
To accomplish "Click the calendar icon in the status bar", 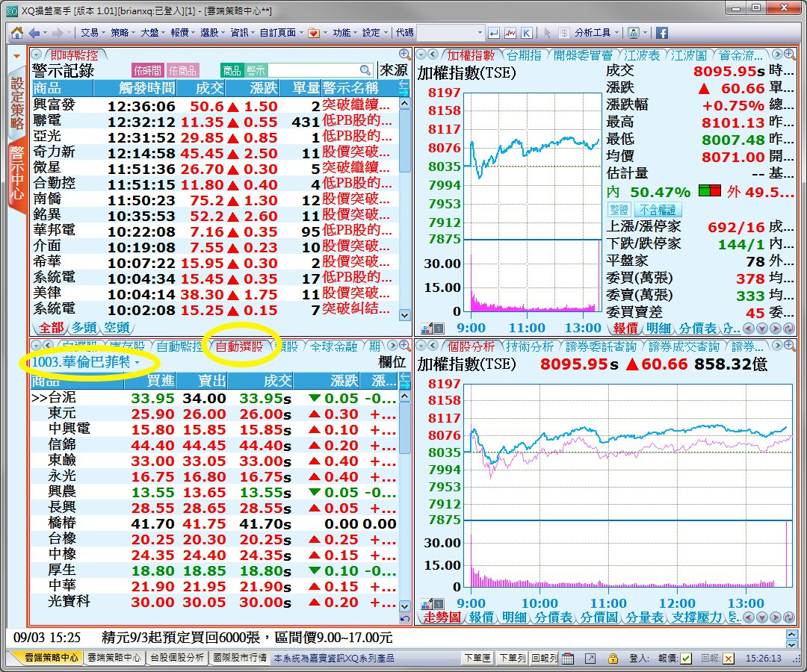I will [568, 658].
